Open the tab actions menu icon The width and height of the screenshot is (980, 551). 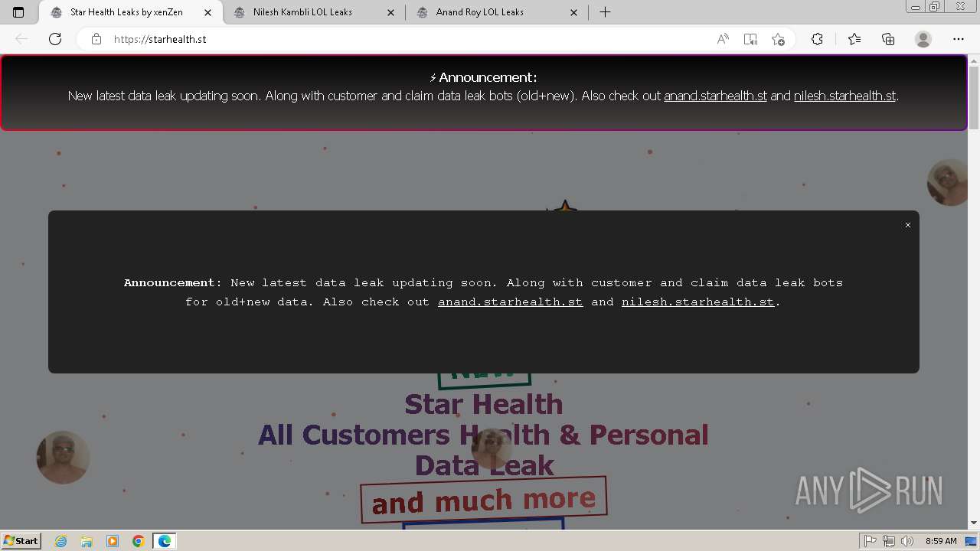[18, 12]
